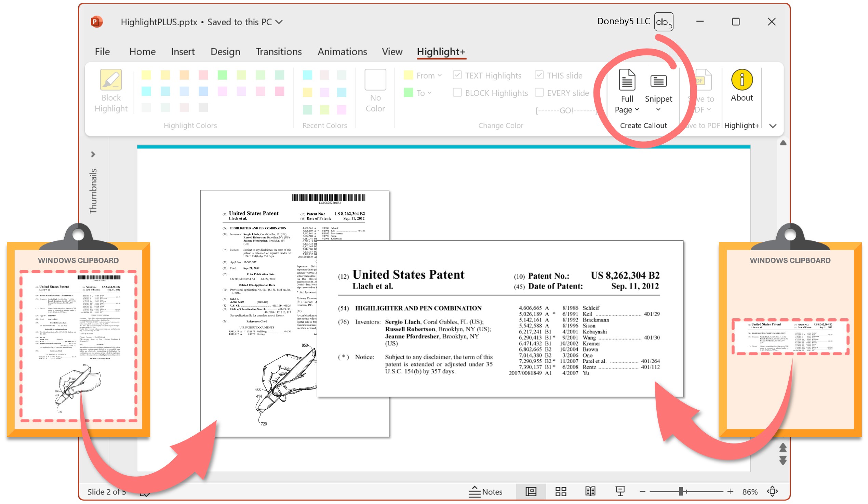This screenshot has width=868, height=504.
Task: Pick the hot pink highlight color
Action: click(x=280, y=91)
